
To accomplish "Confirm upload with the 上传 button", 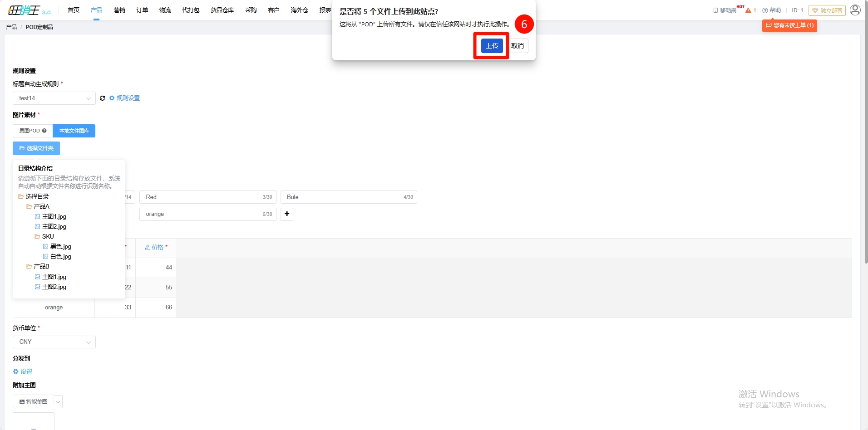I will point(492,46).
